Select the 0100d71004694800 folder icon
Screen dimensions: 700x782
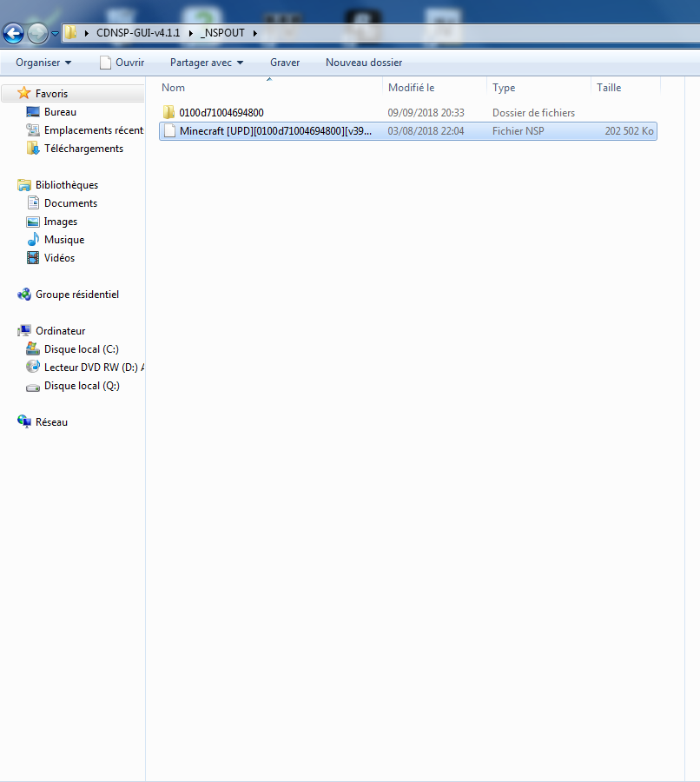coord(169,112)
